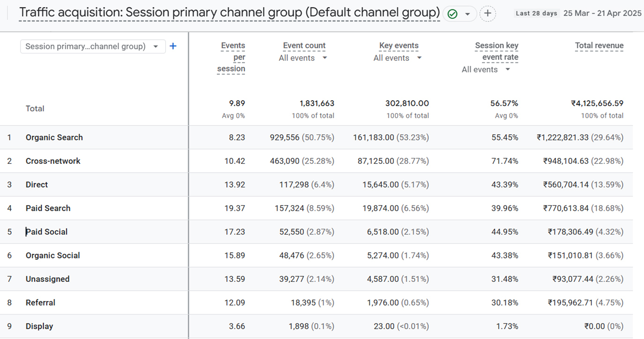Viewport: 644px width, 339px height.
Task: Click the Total row label
Action: click(35, 109)
